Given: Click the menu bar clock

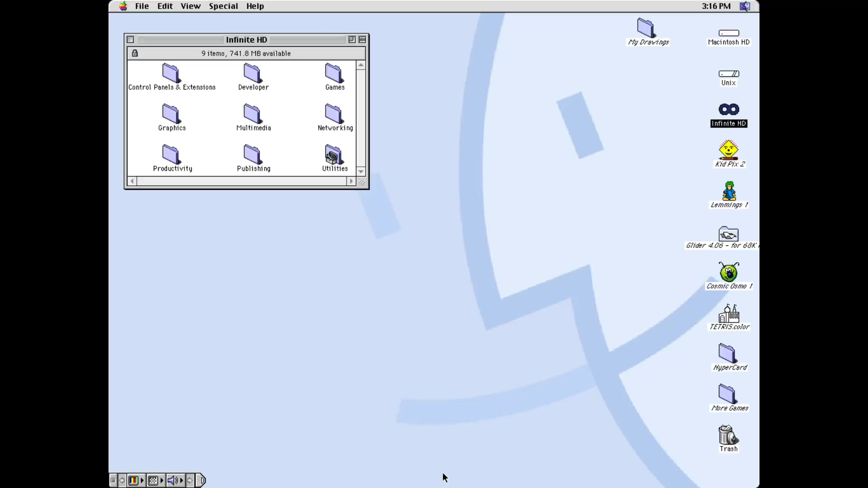Looking at the screenshot, I should click(716, 6).
